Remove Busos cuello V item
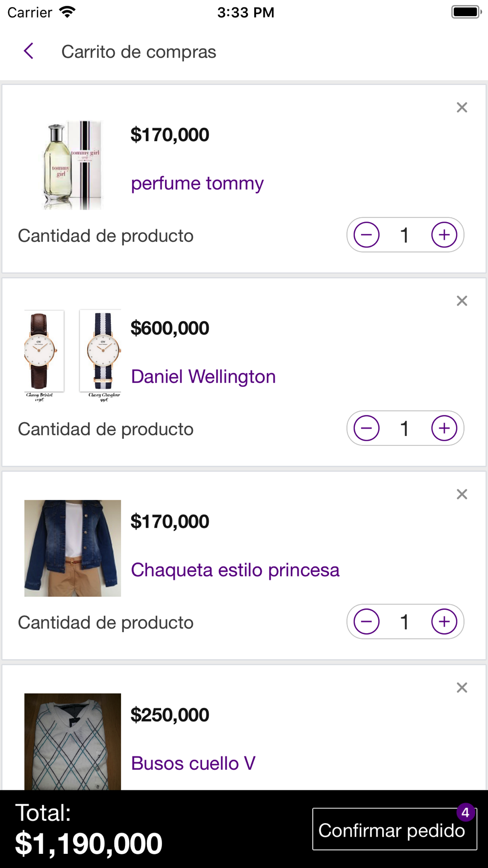This screenshot has height=868, width=488. (462, 687)
